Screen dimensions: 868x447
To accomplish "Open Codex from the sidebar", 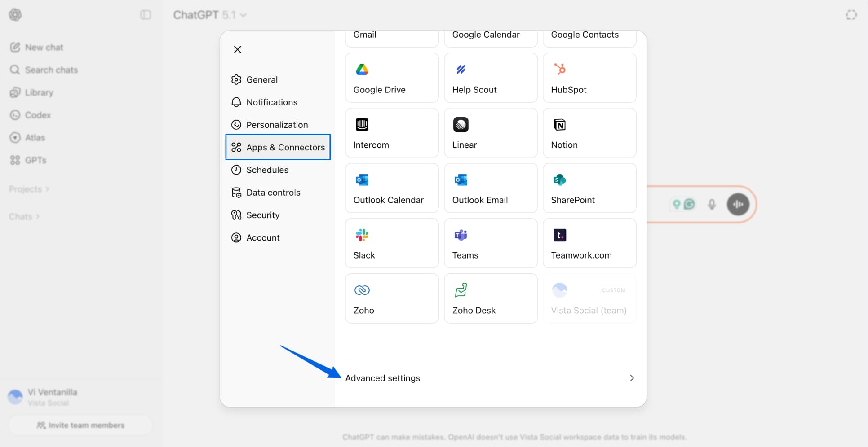I will point(38,115).
